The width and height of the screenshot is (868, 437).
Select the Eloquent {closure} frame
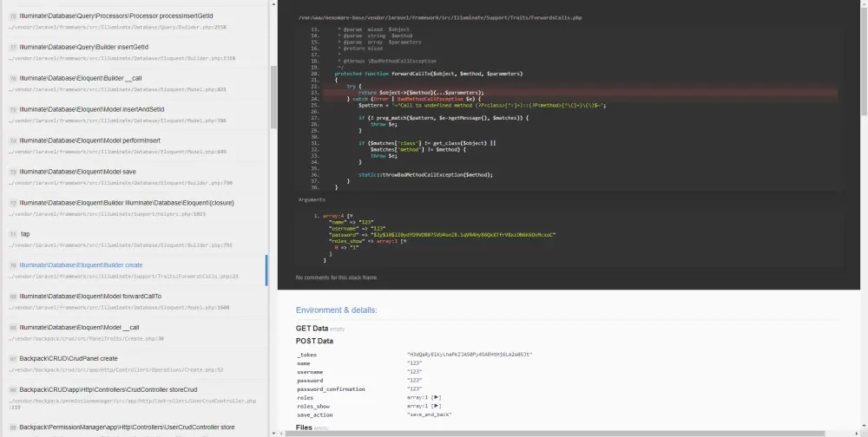pyautogui.click(x=135, y=208)
